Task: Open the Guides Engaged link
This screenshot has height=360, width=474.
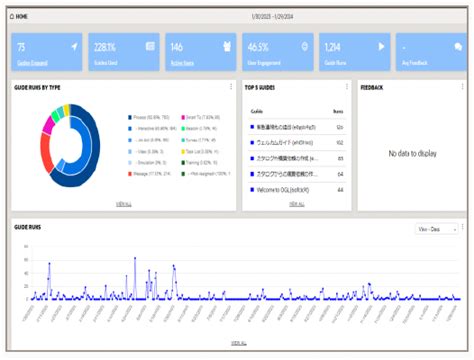Action: point(32,63)
